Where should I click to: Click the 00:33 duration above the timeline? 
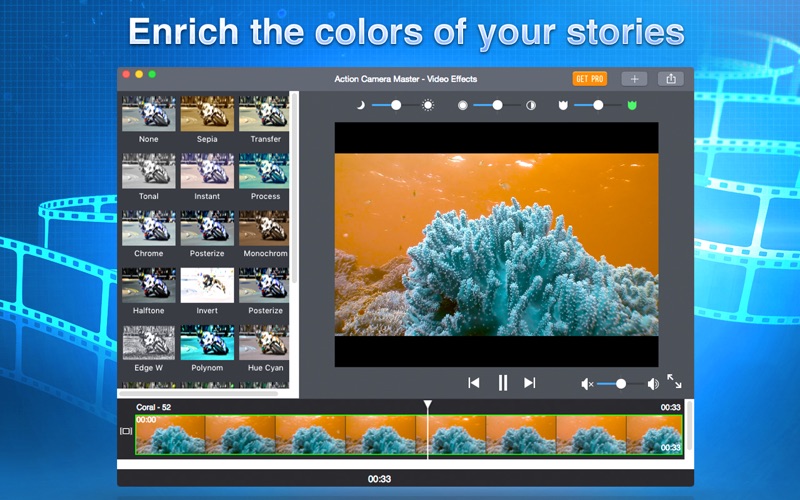tap(670, 407)
